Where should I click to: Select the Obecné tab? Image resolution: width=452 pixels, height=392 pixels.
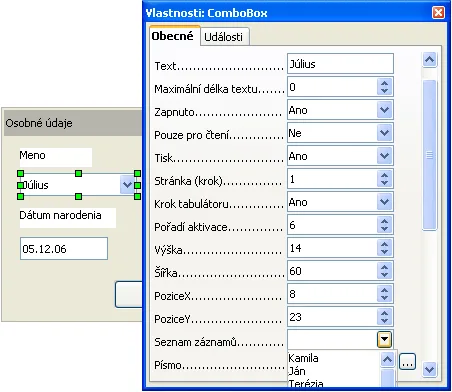click(x=174, y=36)
